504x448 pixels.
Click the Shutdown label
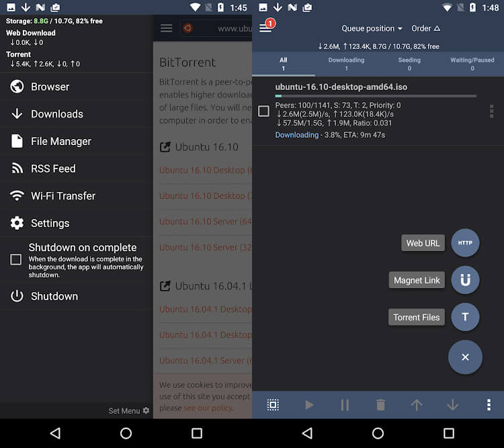[x=54, y=296]
